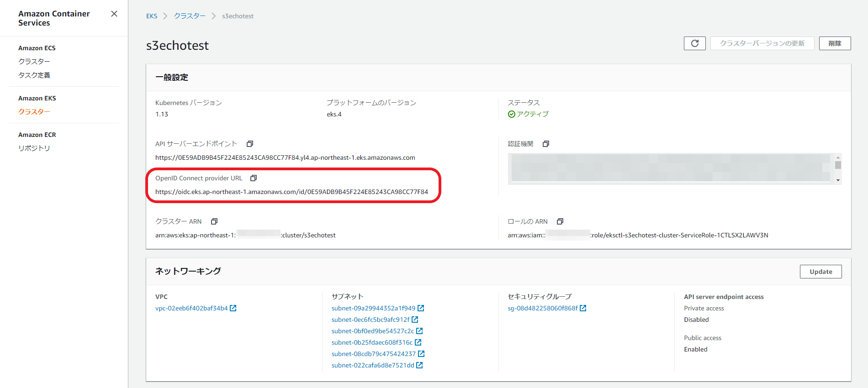Click the s3echotest page heading
This screenshot has height=388, width=868.
click(x=177, y=46)
